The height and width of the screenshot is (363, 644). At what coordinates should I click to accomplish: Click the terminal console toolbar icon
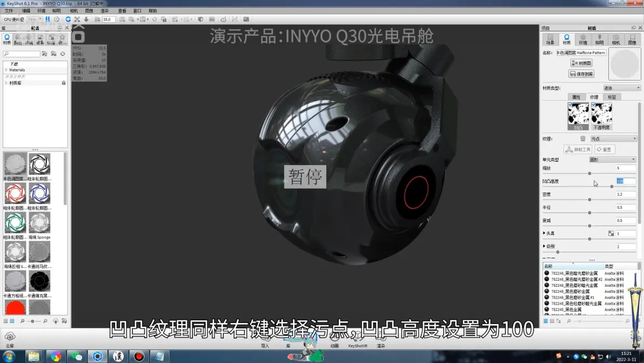point(246,19)
